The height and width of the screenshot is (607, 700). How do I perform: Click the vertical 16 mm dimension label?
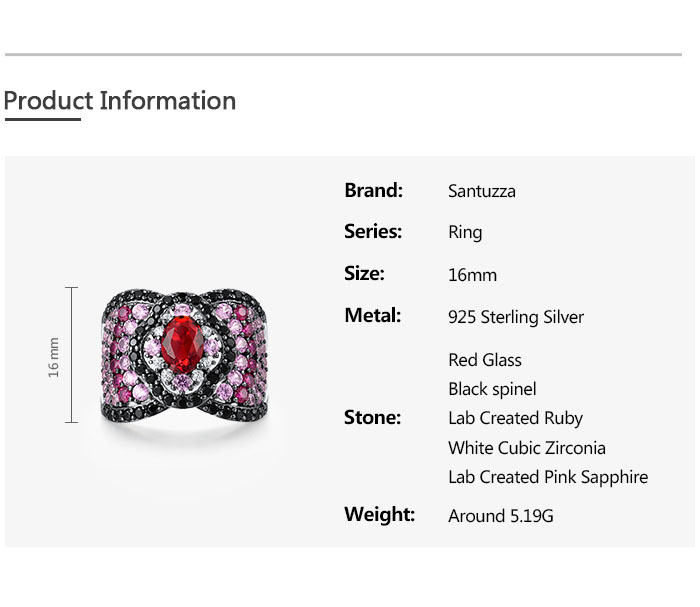pos(54,356)
